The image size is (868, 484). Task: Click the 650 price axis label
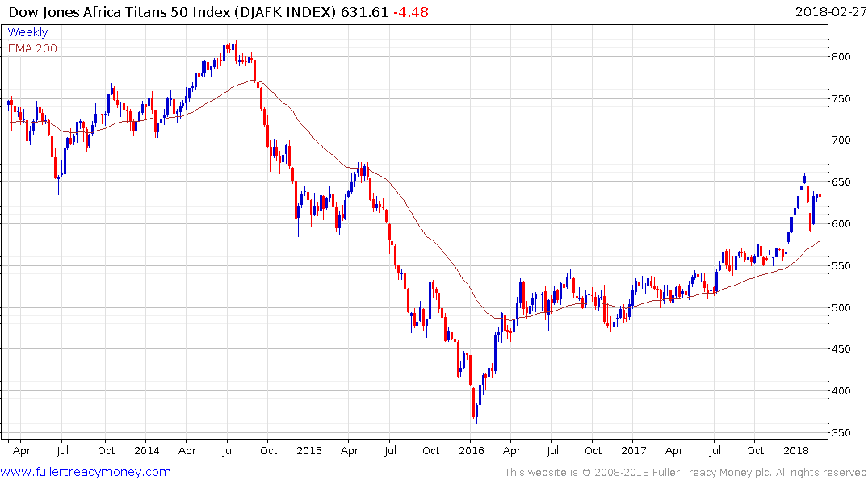[841, 182]
